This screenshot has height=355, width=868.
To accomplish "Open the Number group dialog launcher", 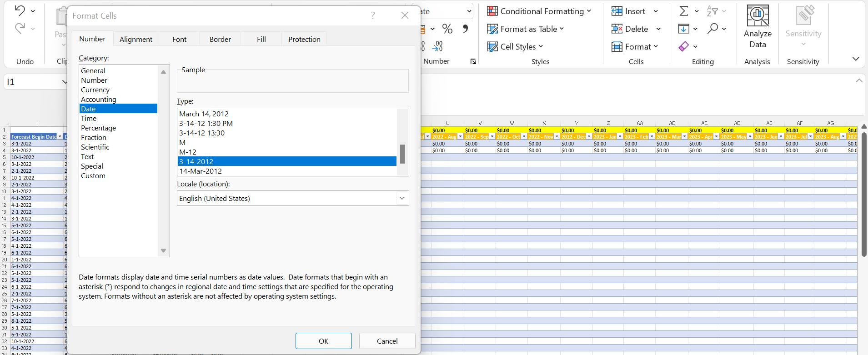I will 473,61.
